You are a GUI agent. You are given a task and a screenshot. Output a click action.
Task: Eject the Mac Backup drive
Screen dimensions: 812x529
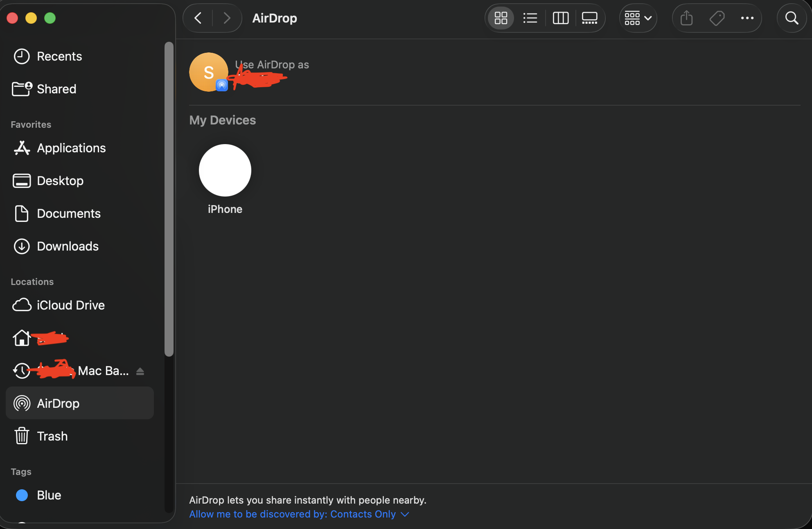point(140,371)
